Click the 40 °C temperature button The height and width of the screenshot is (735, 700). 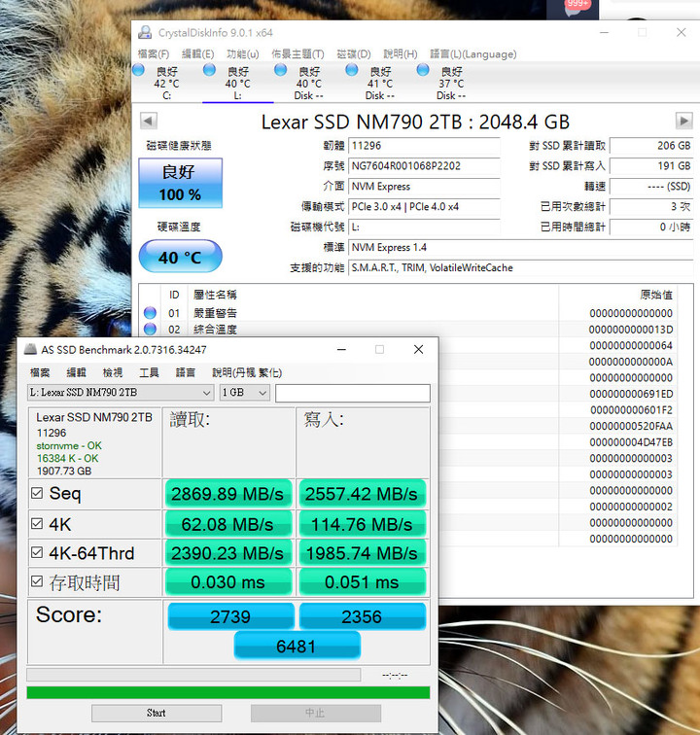click(x=180, y=257)
